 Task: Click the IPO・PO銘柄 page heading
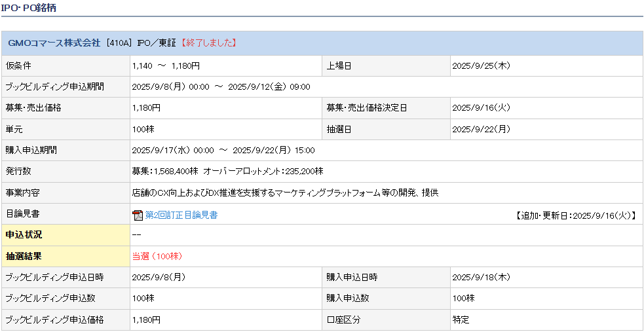28,7
